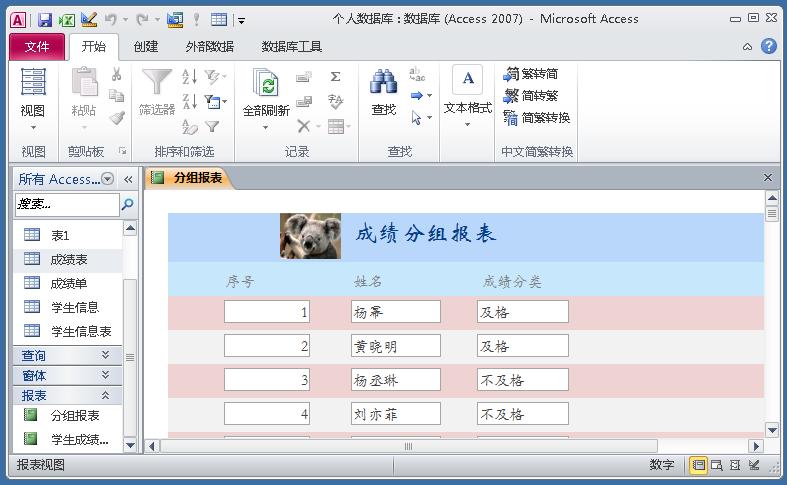
Task: Open the Advanced filter options dropdown
Action: (x=216, y=101)
